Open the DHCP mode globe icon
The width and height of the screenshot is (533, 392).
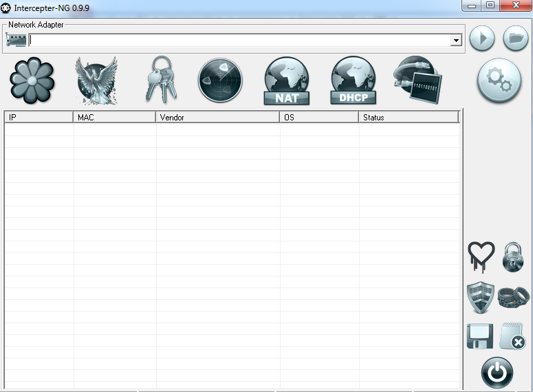353,80
